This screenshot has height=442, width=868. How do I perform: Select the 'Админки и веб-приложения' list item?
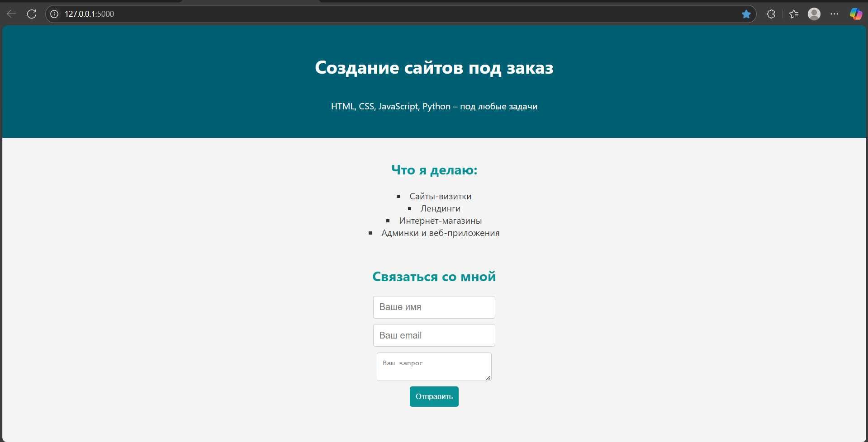point(440,233)
